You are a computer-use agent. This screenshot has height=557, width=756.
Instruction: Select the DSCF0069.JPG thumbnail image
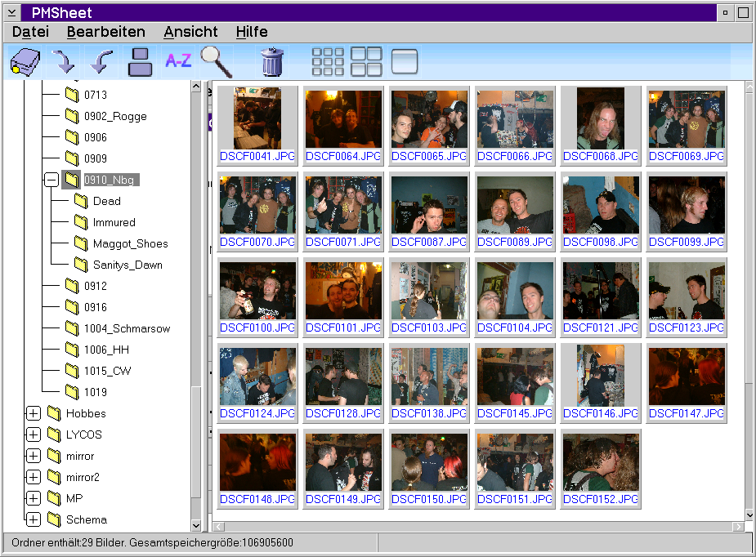[687, 119]
